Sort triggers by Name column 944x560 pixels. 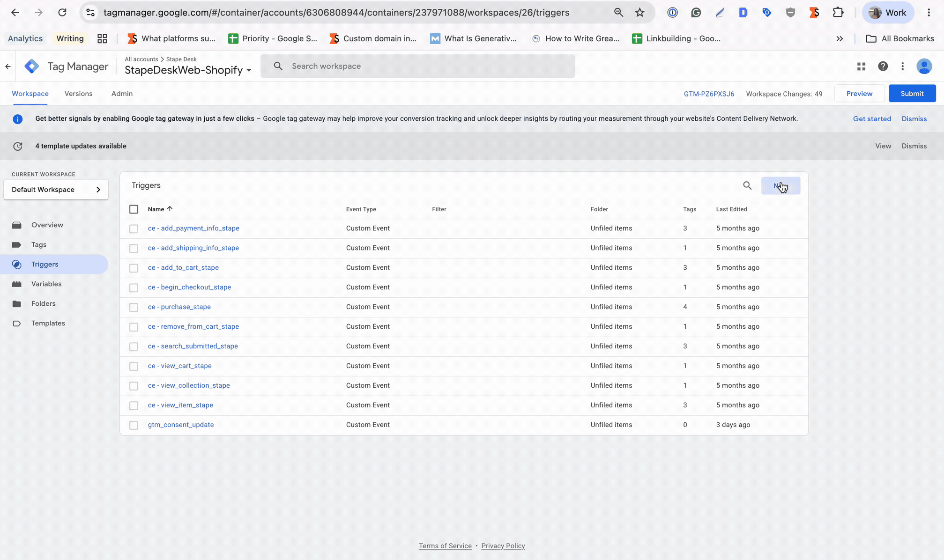pyautogui.click(x=160, y=209)
